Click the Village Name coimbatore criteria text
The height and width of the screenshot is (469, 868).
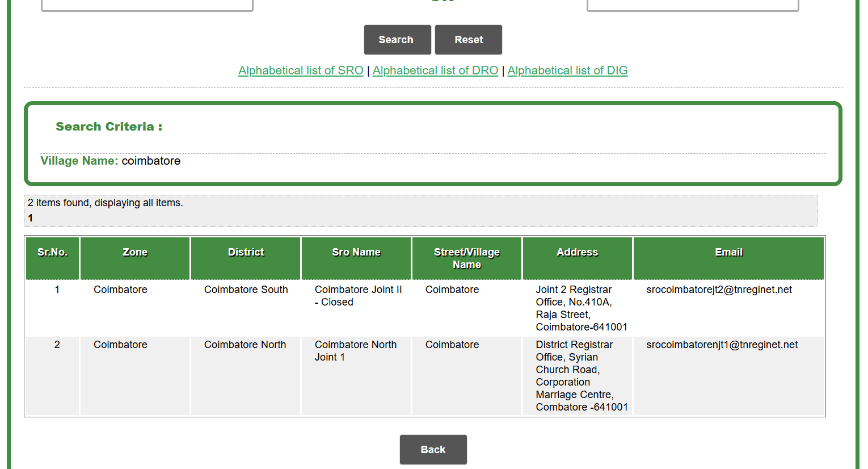[111, 161]
